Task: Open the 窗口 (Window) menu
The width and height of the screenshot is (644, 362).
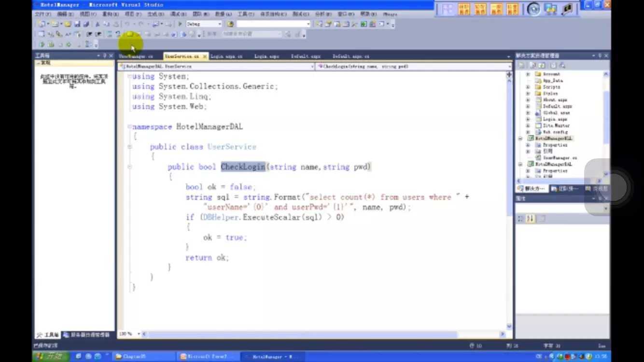Action: click(x=346, y=14)
